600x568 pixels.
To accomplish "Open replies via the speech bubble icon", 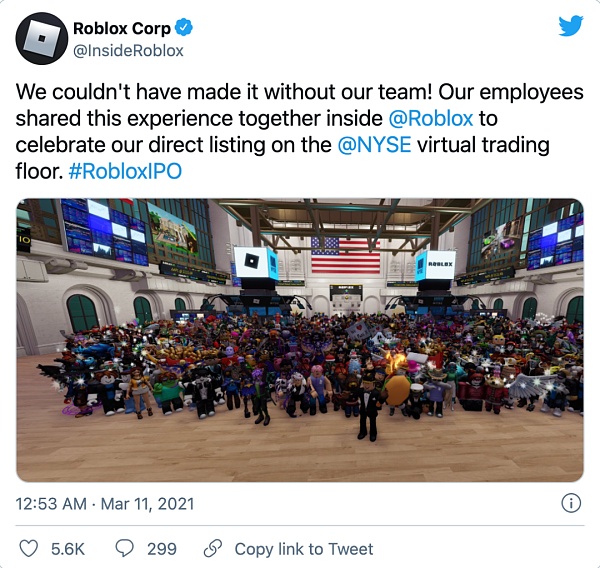I will pos(125,548).
